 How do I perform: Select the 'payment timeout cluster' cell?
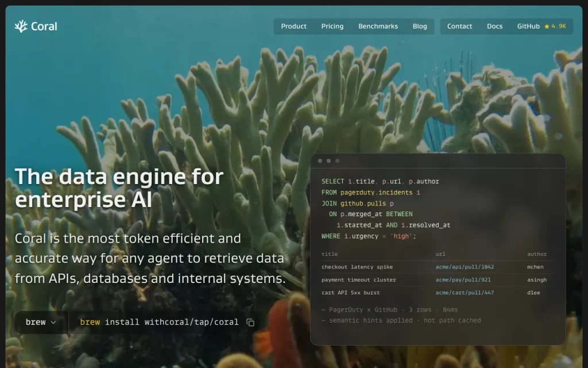[x=358, y=280]
